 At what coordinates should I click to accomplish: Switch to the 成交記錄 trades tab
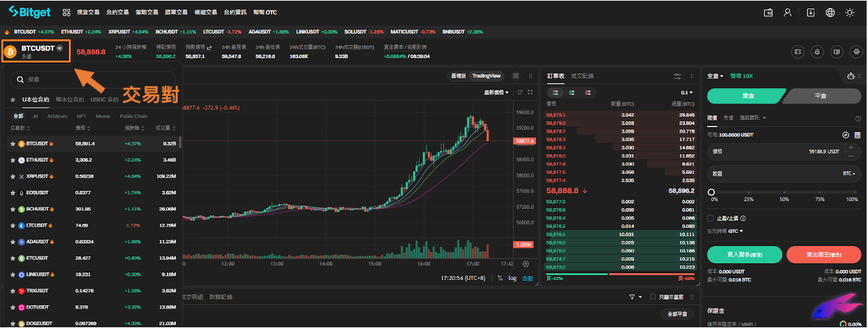tap(582, 76)
